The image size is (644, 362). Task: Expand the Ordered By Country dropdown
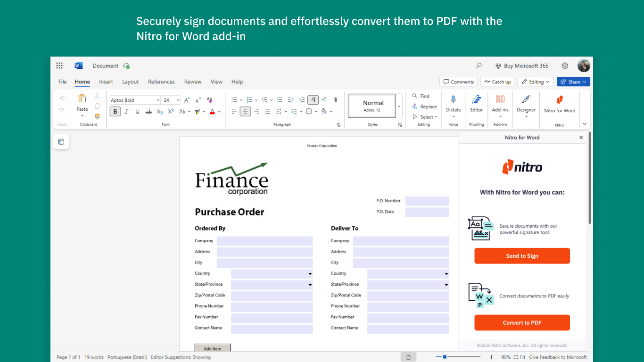(310, 274)
